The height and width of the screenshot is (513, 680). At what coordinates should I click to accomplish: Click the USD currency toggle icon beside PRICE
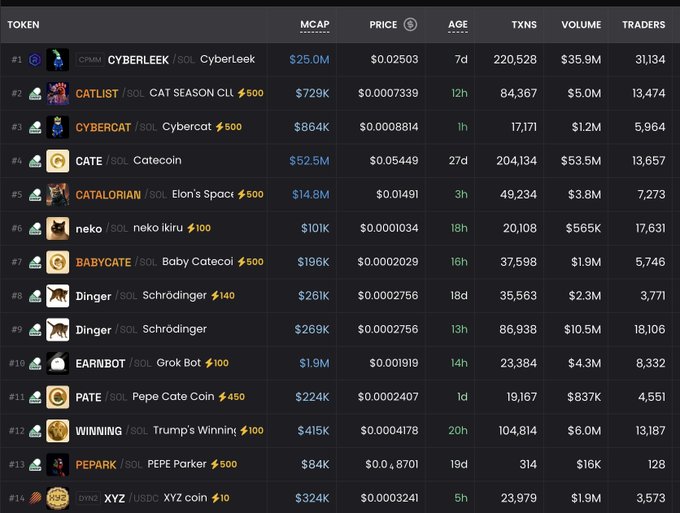pyautogui.click(x=410, y=24)
